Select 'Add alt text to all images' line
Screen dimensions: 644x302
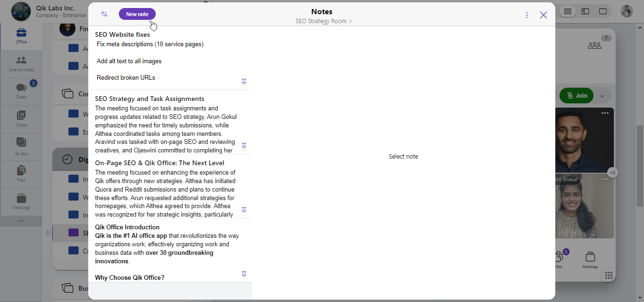(x=129, y=61)
